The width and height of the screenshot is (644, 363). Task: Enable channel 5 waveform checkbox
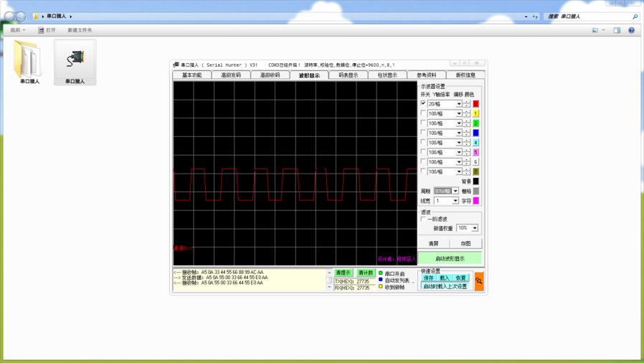tap(423, 151)
